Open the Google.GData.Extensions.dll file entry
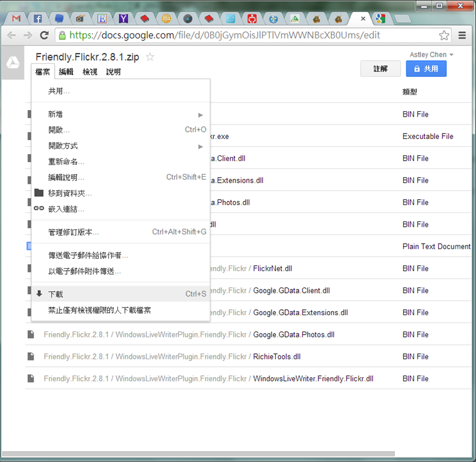Image resolution: width=476 pixels, height=462 pixels. 301,313
